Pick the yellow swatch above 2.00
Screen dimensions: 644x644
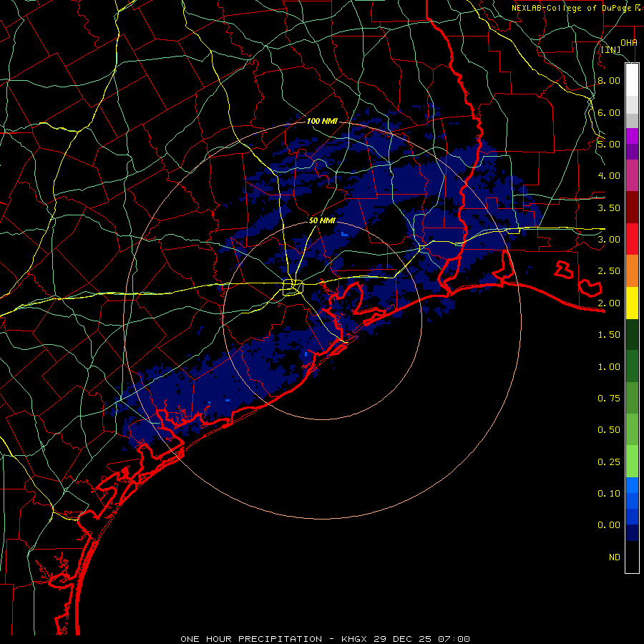(632, 303)
